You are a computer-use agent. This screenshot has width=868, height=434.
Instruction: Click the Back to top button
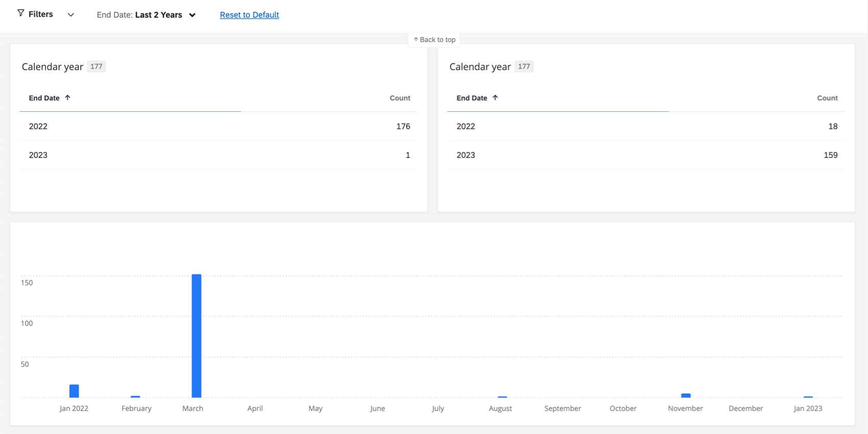[434, 40]
